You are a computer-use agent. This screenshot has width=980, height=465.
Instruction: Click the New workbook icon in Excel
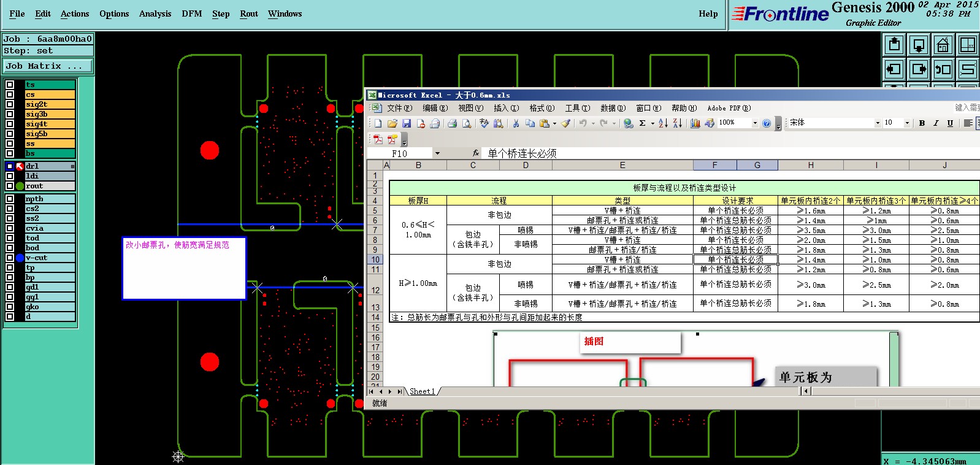[x=378, y=123]
